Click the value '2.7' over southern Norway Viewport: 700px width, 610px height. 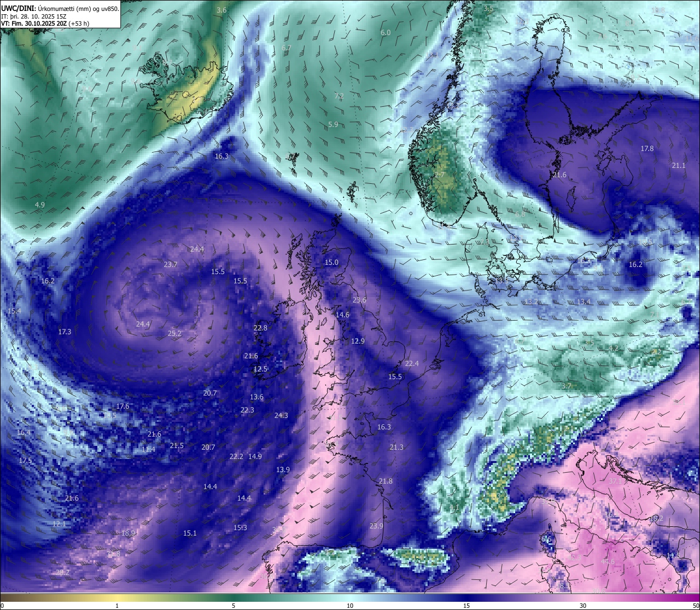439,175
